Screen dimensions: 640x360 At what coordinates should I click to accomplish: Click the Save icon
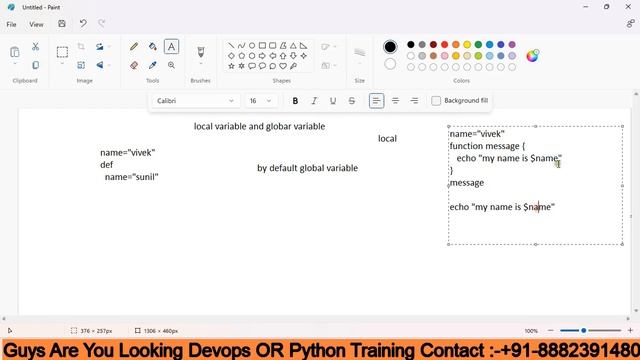click(62, 24)
